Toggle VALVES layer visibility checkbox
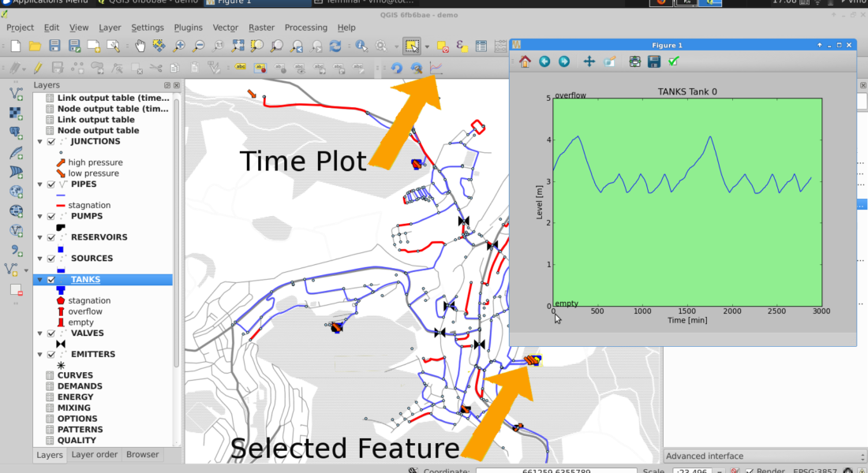Viewport: 868px width, 473px height. 51,333
